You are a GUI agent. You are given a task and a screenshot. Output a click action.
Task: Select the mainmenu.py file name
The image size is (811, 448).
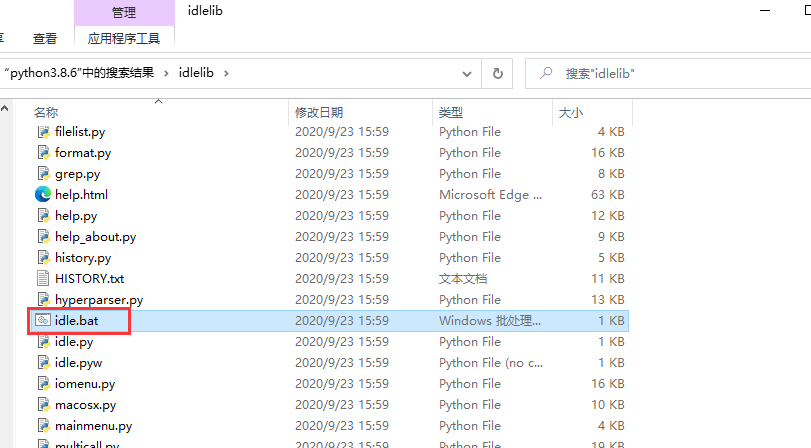(x=94, y=426)
